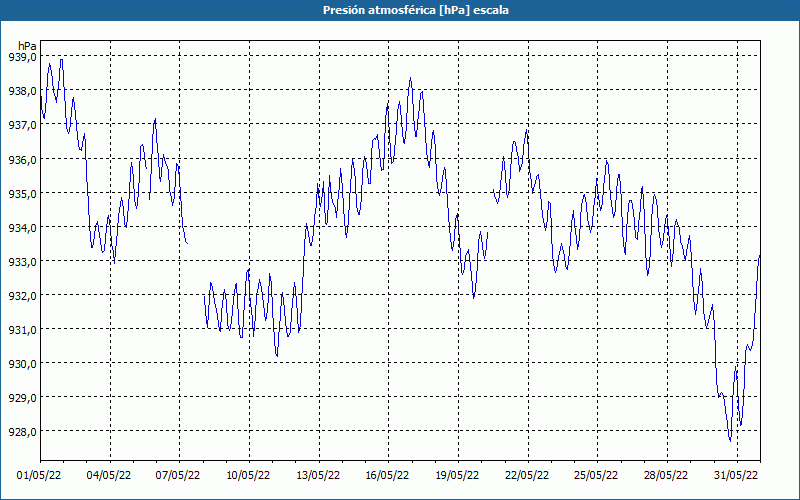Select the 939,0 y-axis label
Screen dimensions: 800x500
(22, 57)
